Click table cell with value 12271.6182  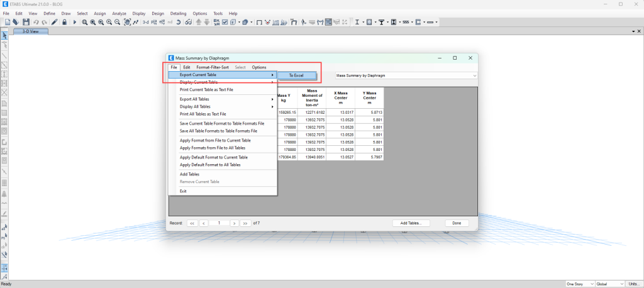[312, 112]
